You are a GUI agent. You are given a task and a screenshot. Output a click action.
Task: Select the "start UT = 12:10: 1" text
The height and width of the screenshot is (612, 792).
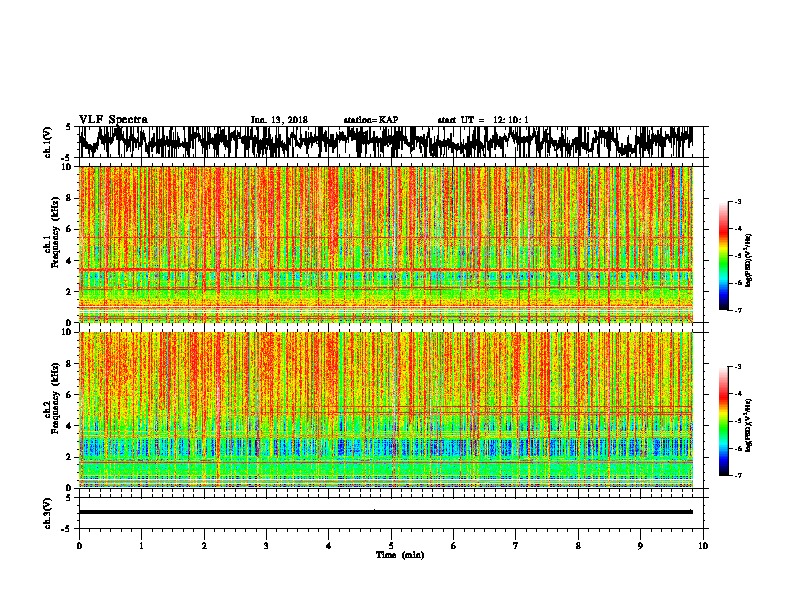tap(483, 120)
